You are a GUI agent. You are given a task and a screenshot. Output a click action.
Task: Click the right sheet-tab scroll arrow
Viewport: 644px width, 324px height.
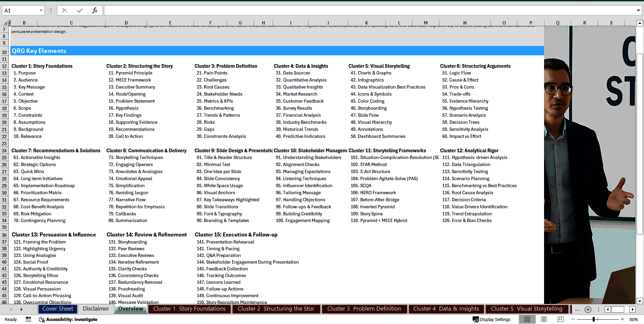pos(21,309)
